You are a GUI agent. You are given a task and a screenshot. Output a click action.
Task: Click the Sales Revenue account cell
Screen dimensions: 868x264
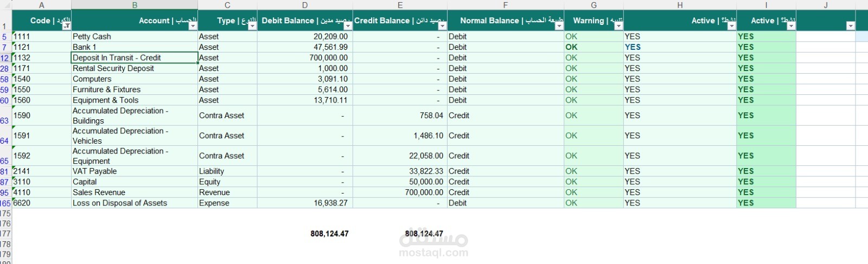pyautogui.click(x=135, y=192)
